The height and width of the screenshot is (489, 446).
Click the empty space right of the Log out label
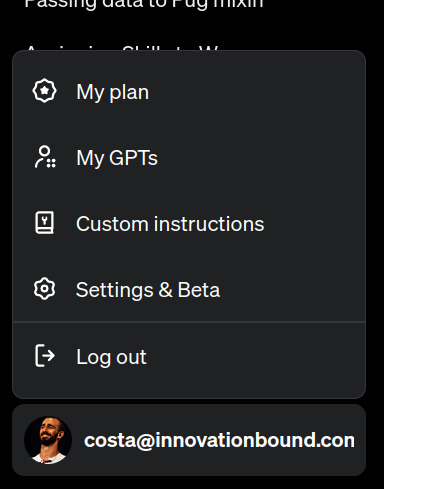point(255,357)
